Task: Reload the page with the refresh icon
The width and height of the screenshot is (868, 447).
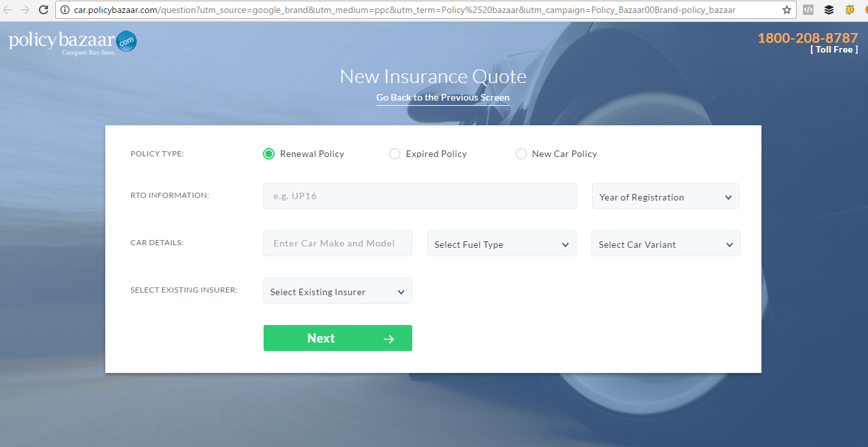Action: [43, 10]
